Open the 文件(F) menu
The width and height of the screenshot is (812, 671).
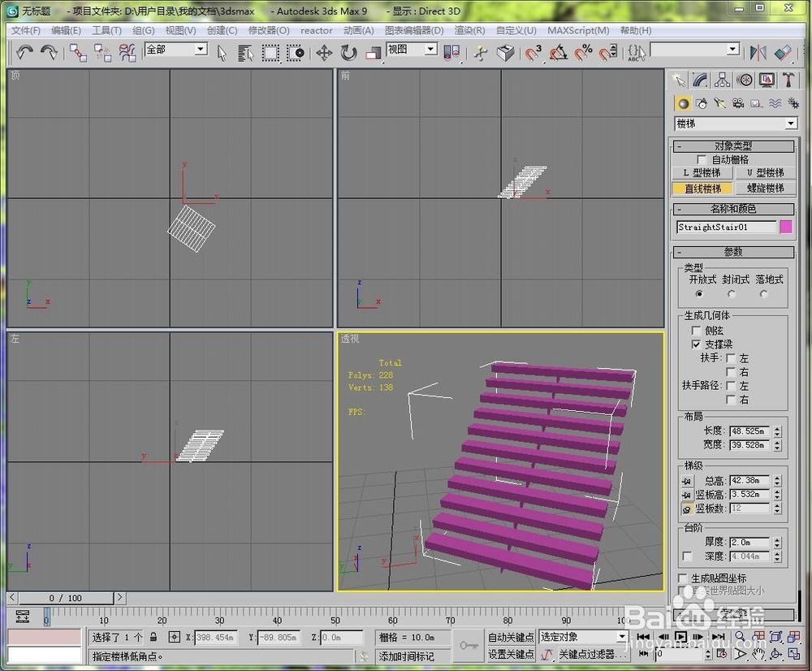[x=26, y=31]
